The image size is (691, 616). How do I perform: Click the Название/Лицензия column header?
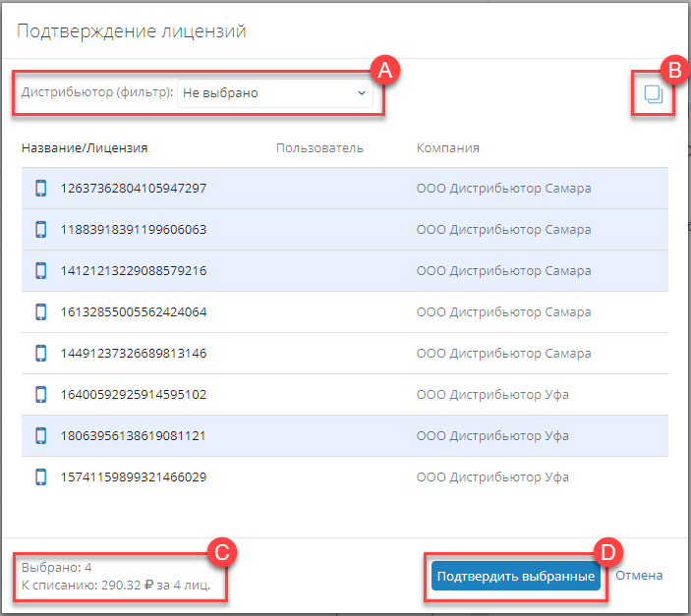[x=84, y=148]
